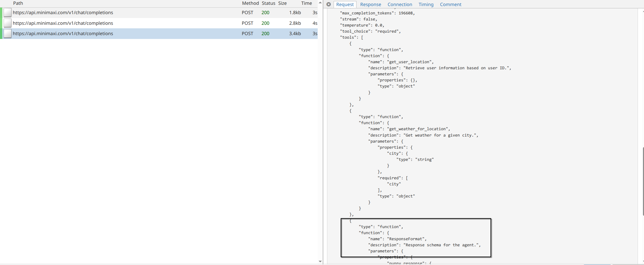Sort flows by the Method column header
This screenshot has width=644, height=265.
(x=250, y=3)
